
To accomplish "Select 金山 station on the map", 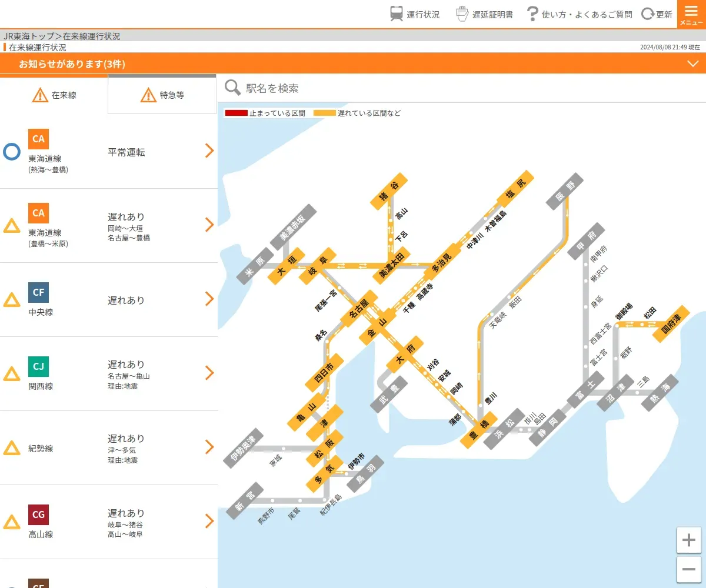I will [x=377, y=328].
